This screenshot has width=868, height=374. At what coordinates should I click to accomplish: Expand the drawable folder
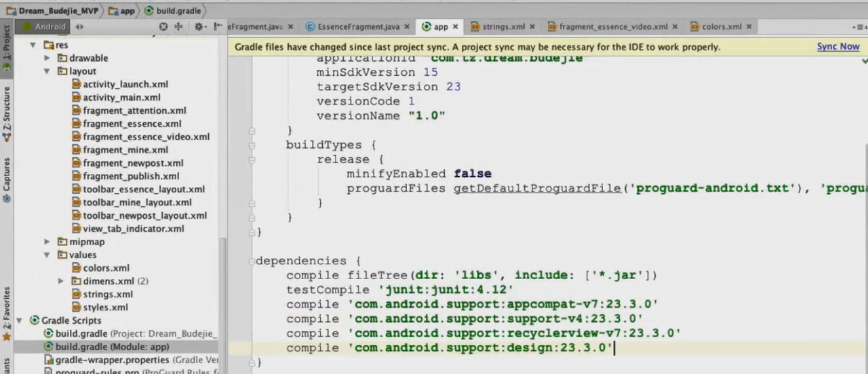coord(47,58)
